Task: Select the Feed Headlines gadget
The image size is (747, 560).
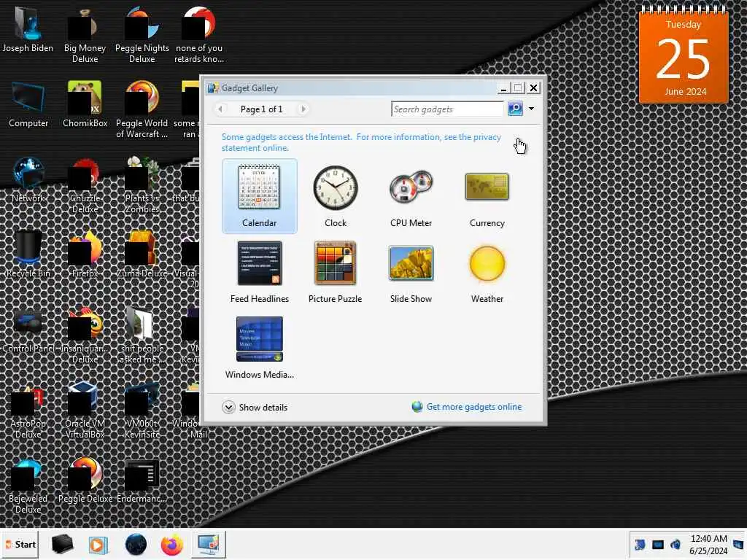Action: click(x=259, y=272)
